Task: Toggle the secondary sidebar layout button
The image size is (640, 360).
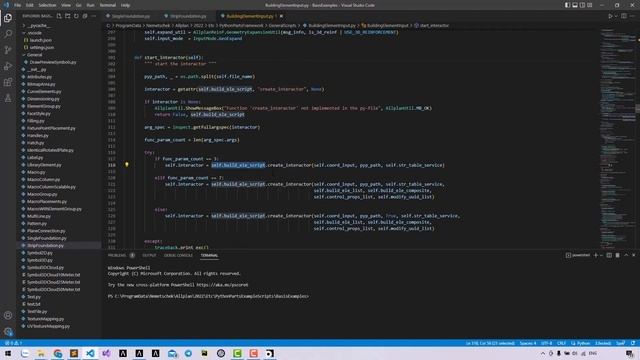Action: pyautogui.click(x=582, y=5)
